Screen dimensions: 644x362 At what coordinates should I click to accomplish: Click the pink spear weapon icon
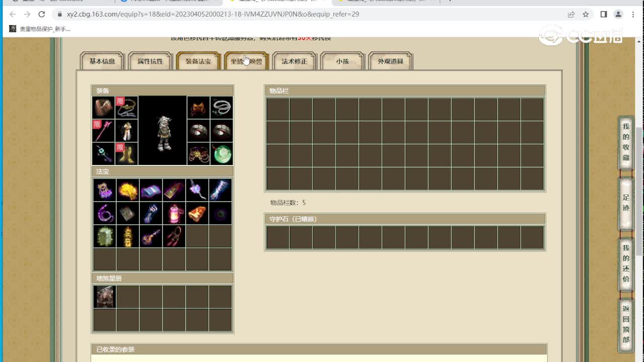tap(104, 131)
